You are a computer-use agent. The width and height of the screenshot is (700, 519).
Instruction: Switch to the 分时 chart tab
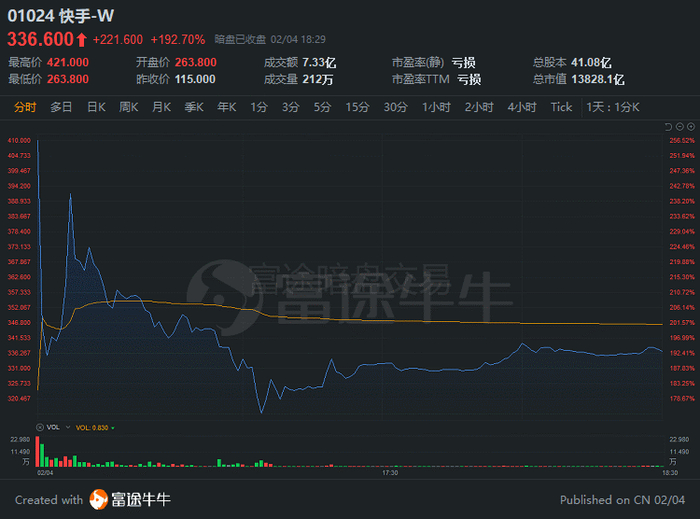coord(25,107)
